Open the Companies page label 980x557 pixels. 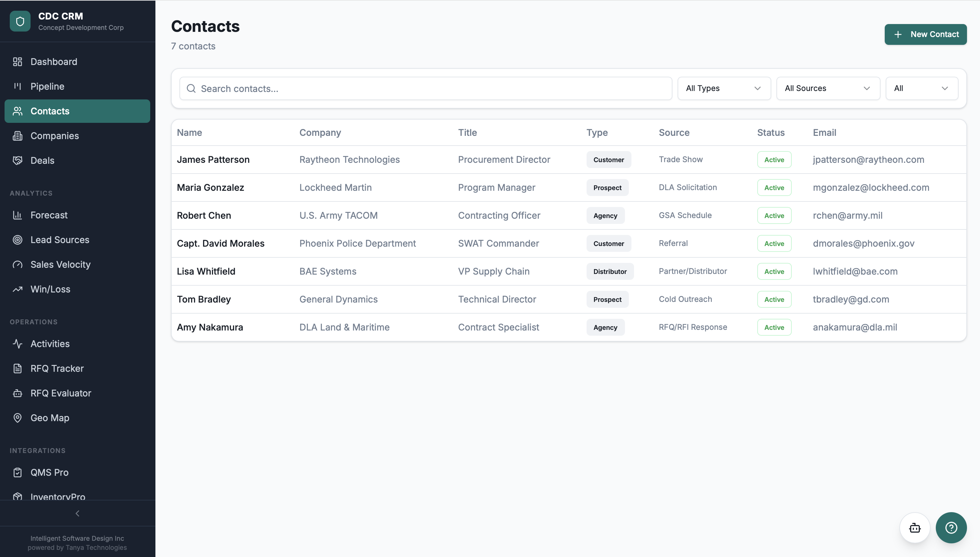pyautogui.click(x=55, y=136)
